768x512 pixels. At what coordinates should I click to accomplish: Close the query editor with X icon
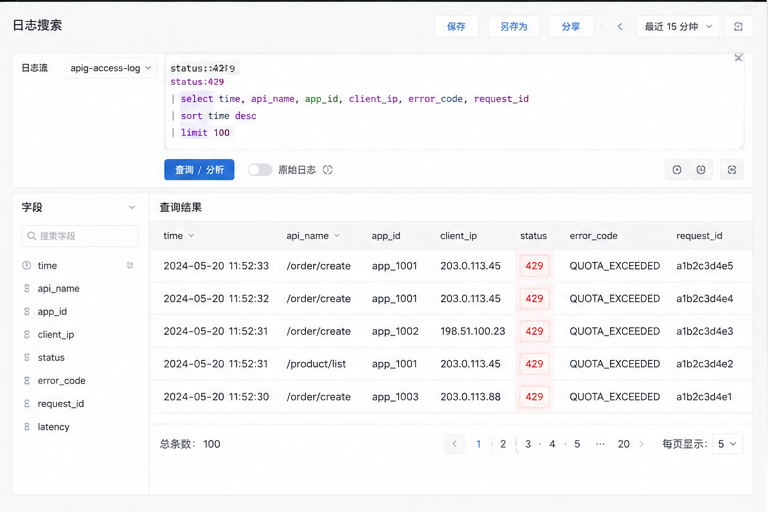tap(739, 58)
